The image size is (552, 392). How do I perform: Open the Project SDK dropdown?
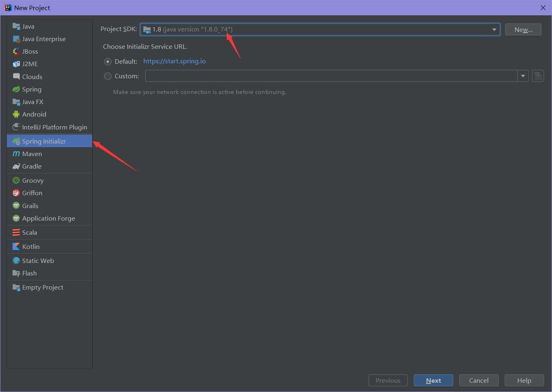(x=320, y=29)
